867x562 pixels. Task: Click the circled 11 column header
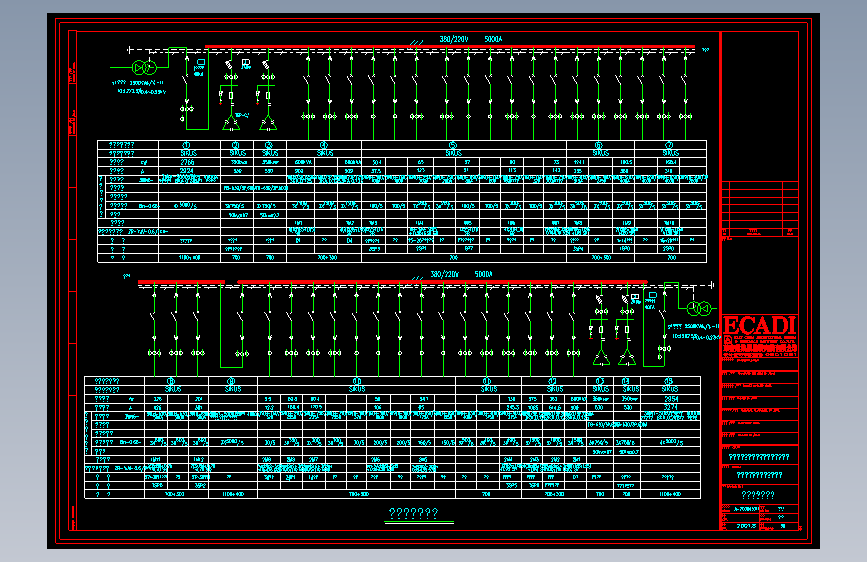[487, 381]
